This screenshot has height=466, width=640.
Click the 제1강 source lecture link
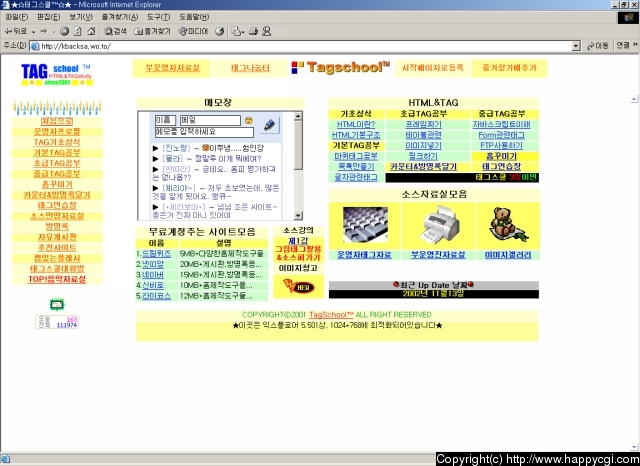pos(298,241)
